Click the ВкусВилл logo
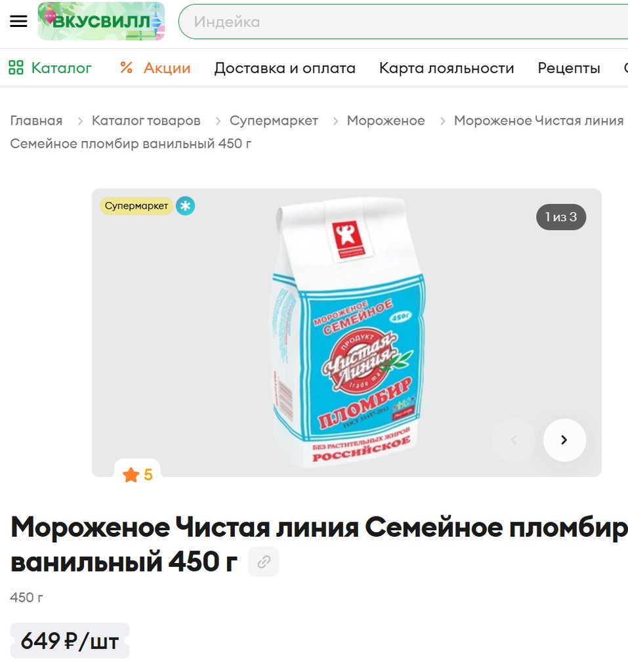This screenshot has height=672, width=628. coord(101,21)
